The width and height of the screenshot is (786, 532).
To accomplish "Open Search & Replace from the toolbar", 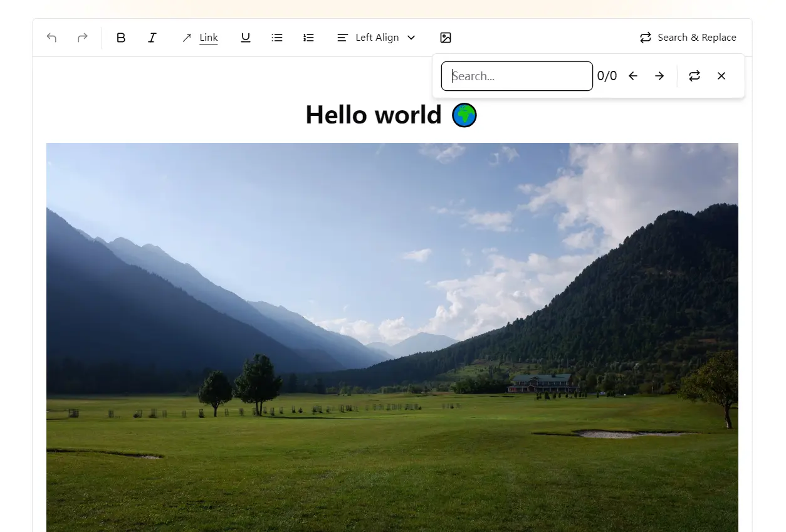I will tap(688, 38).
